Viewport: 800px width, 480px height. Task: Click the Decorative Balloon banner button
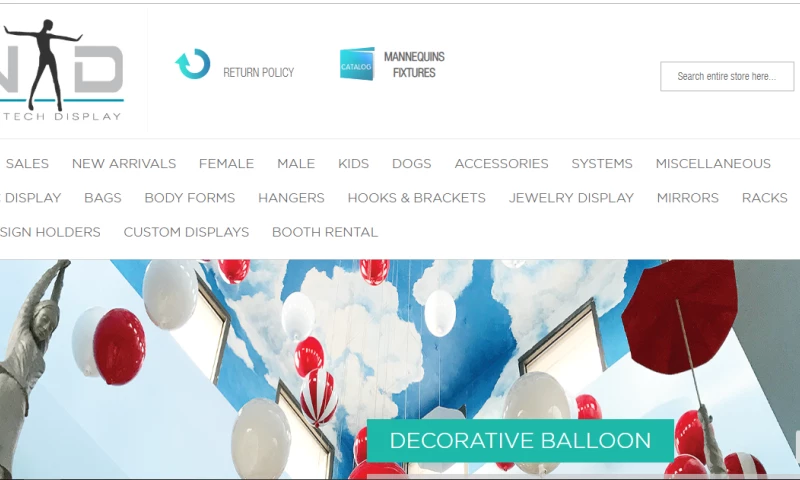520,441
